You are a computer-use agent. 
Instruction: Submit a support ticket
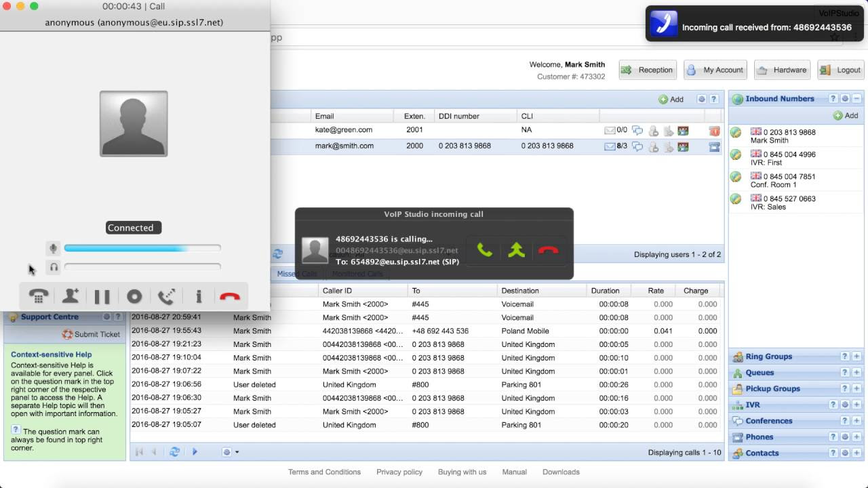91,334
